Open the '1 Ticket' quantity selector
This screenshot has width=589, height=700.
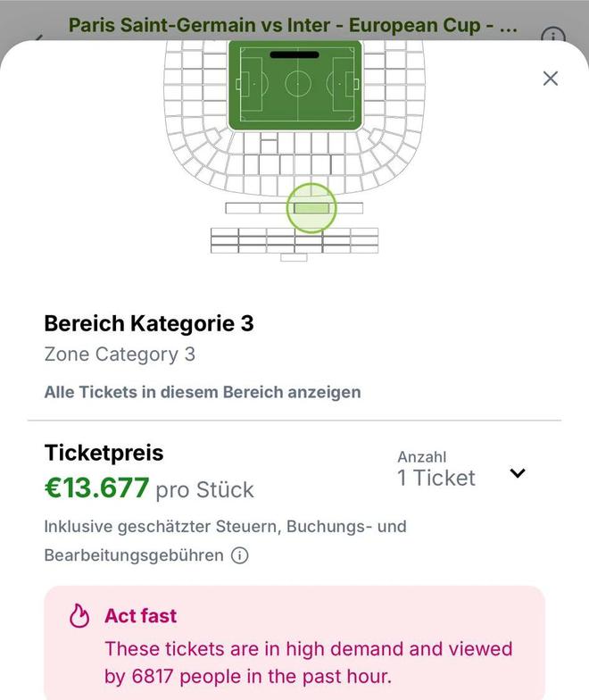(436, 478)
